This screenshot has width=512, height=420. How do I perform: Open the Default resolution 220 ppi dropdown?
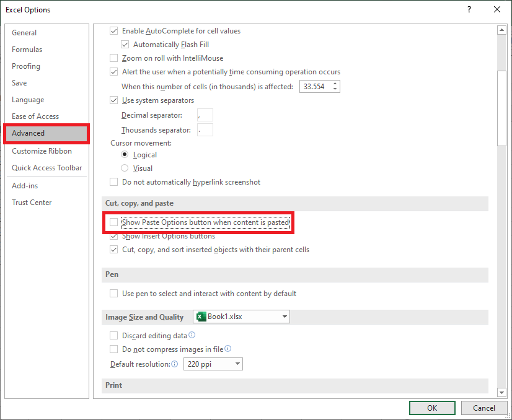click(x=213, y=364)
